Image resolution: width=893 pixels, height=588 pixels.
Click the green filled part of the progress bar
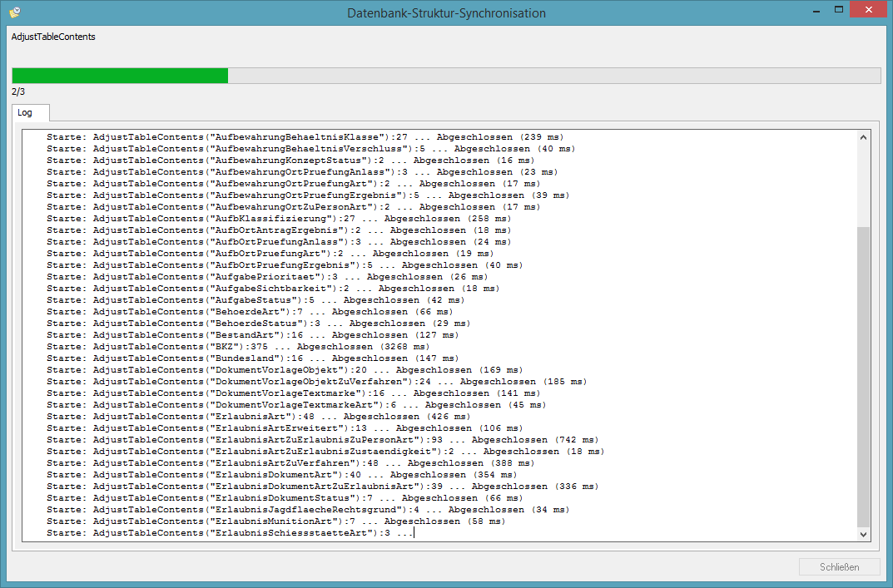[120, 76]
